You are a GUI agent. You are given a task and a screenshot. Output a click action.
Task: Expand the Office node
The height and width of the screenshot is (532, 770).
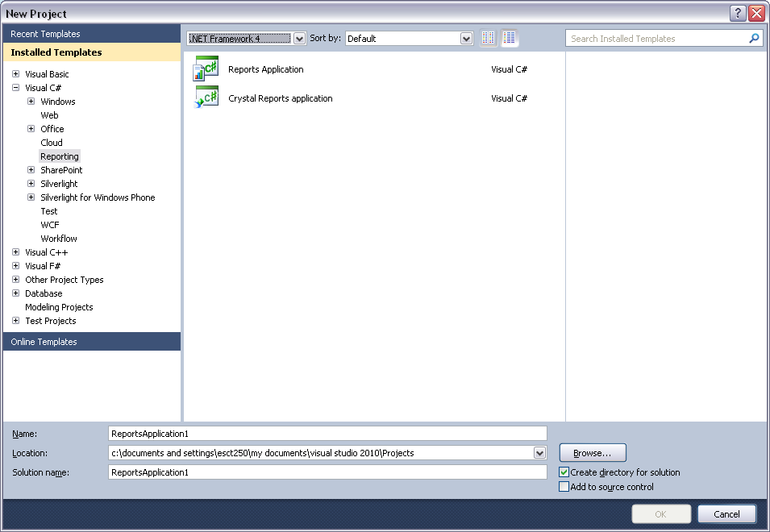click(31, 129)
